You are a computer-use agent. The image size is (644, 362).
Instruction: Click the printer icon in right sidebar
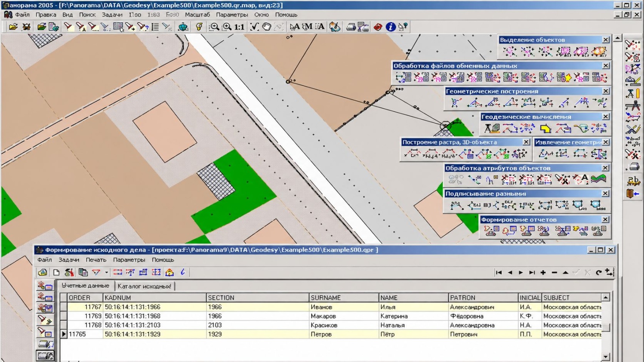click(634, 166)
